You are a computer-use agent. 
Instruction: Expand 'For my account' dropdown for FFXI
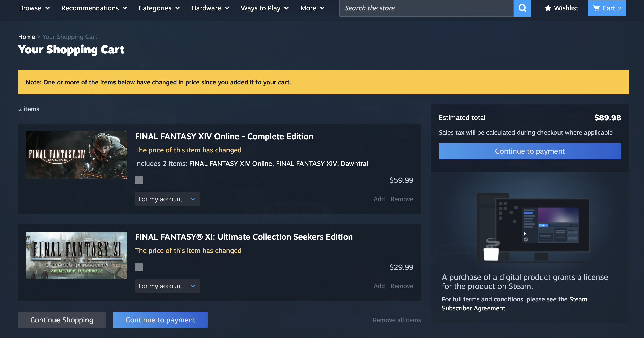coord(167,286)
